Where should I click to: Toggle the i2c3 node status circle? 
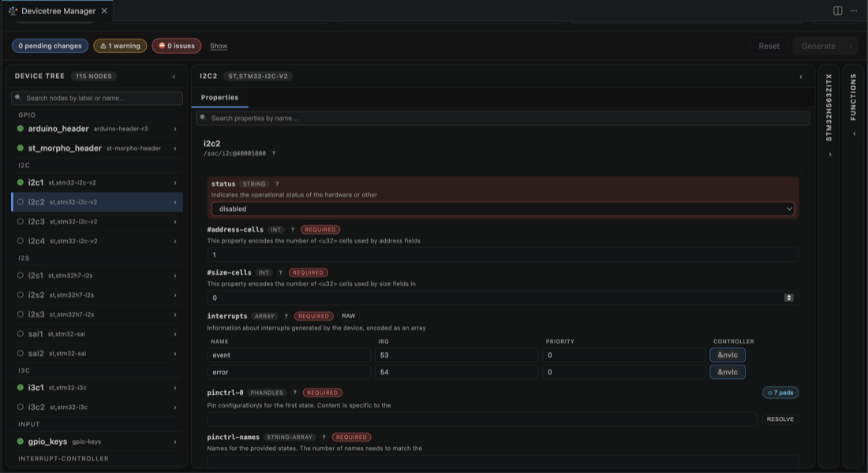coord(21,221)
